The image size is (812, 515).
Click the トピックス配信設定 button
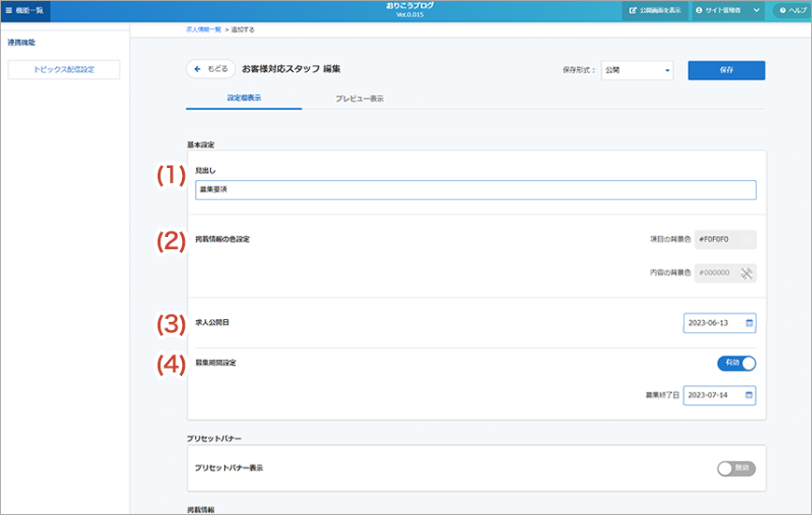click(63, 70)
